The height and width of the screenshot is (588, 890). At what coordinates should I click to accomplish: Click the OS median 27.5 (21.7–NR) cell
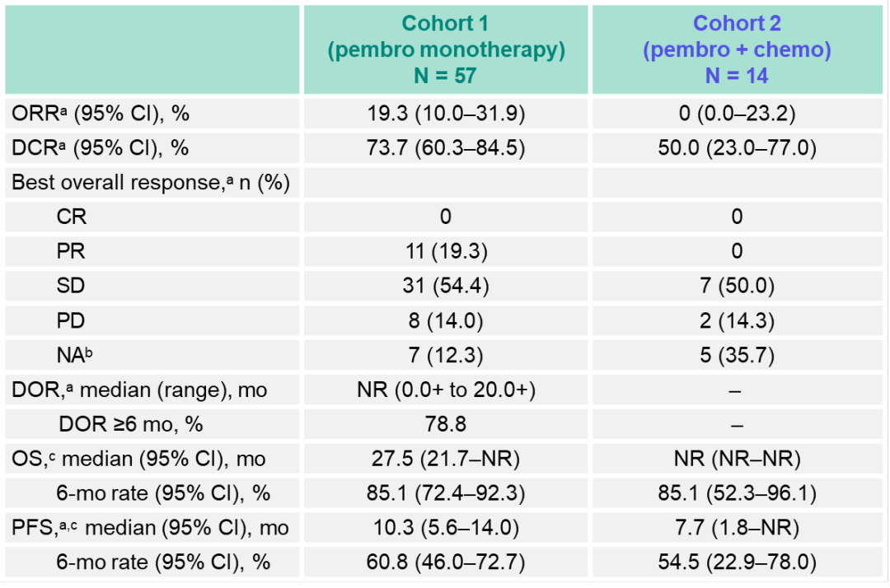point(446,459)
